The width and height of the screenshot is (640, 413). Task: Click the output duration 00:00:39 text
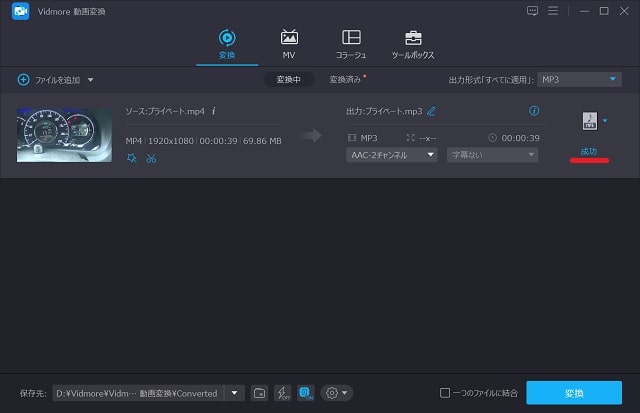[520, 138]
